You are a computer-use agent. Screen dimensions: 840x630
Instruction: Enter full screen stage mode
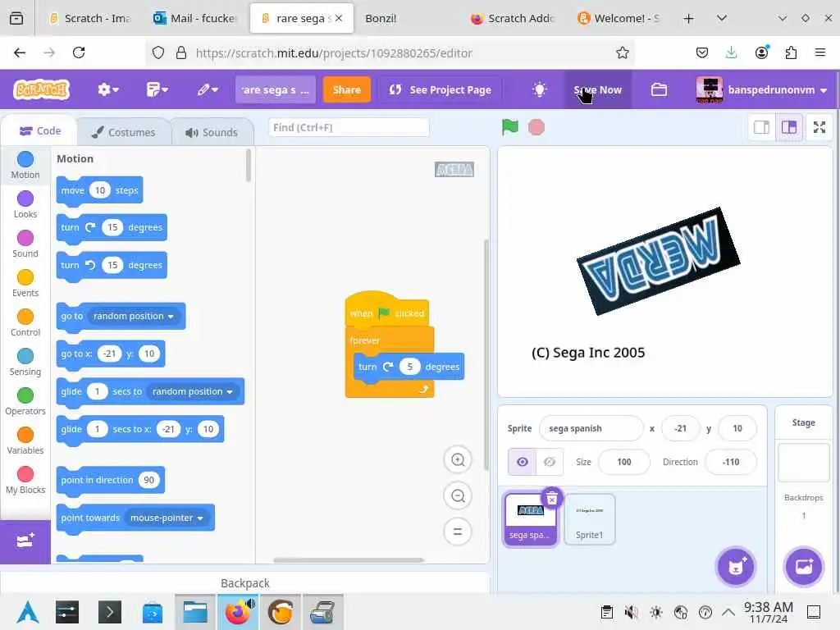click(x=819, y=127)
